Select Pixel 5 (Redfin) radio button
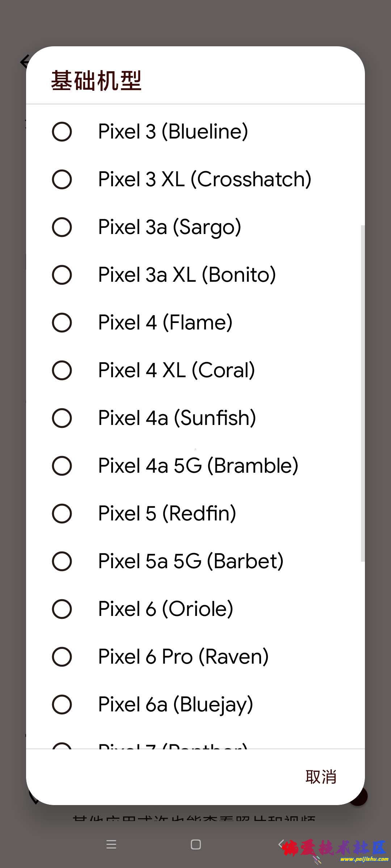This screenshot has height=868, width=391. [62, 514]
